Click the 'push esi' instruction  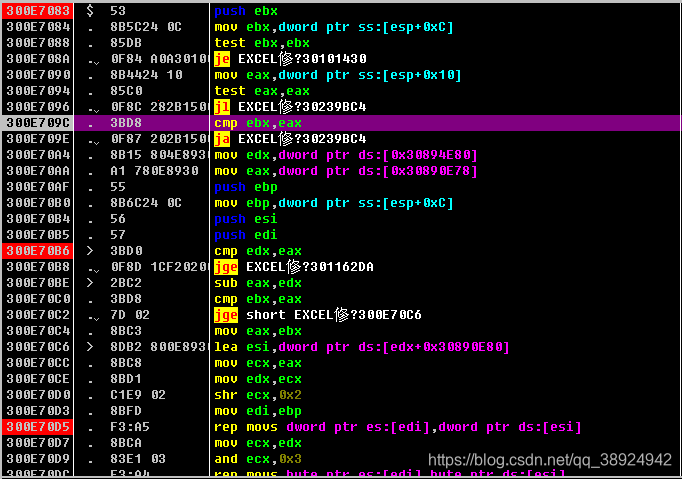tap(246, 219)
